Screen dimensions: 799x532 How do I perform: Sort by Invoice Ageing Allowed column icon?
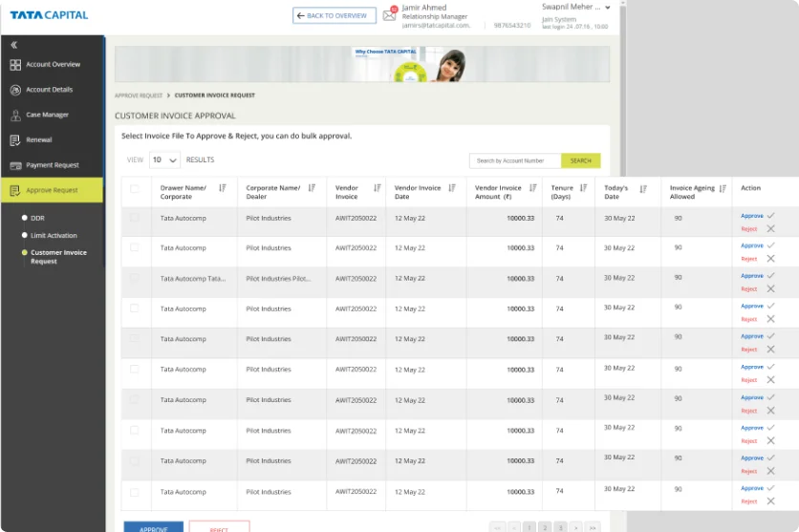[723, 188]
